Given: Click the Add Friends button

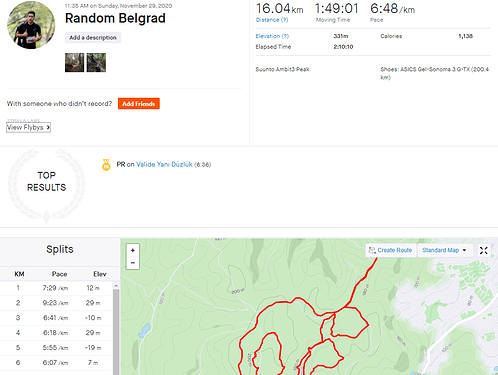Looking at the screenshot, I should click(x=139, y=104).
